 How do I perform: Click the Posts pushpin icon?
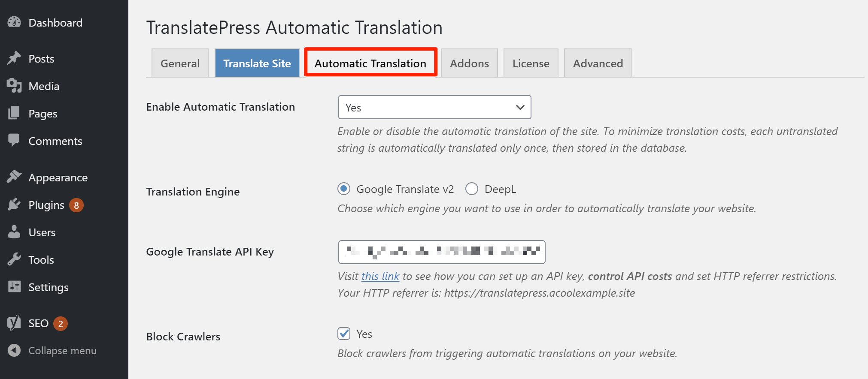pyautogui.click(x=14, y=58)
